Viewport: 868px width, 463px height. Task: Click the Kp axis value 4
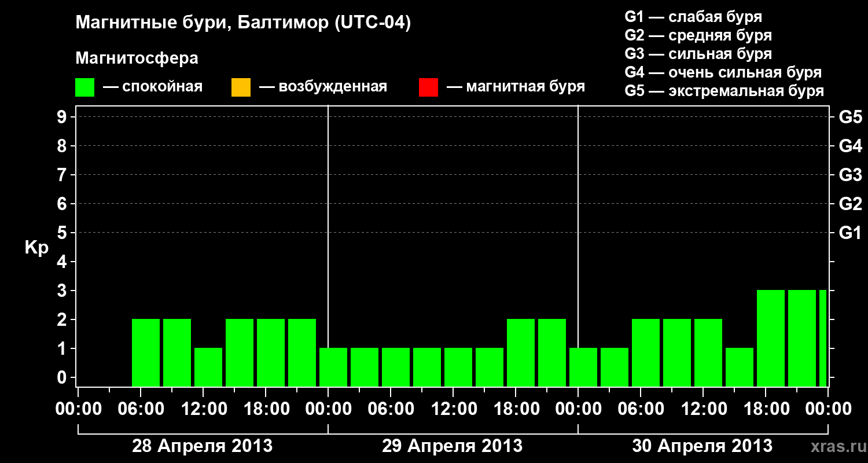pos(63,262)
